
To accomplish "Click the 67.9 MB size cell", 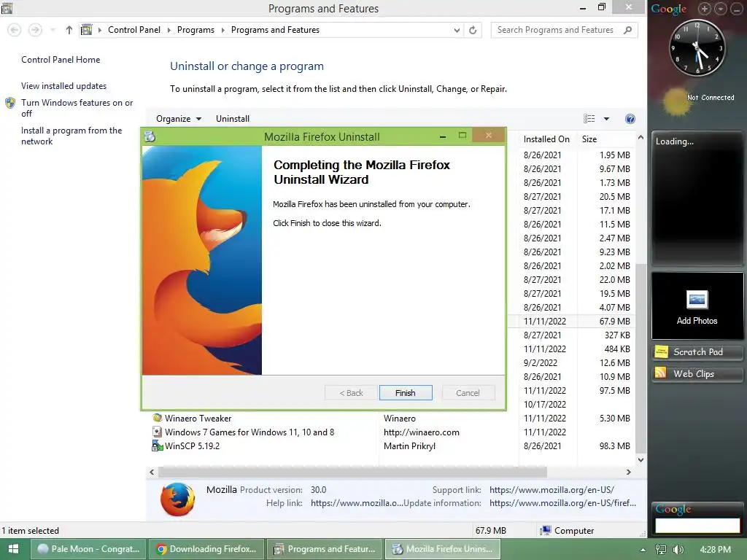I will pyautogui.click(x=614, y=321).
